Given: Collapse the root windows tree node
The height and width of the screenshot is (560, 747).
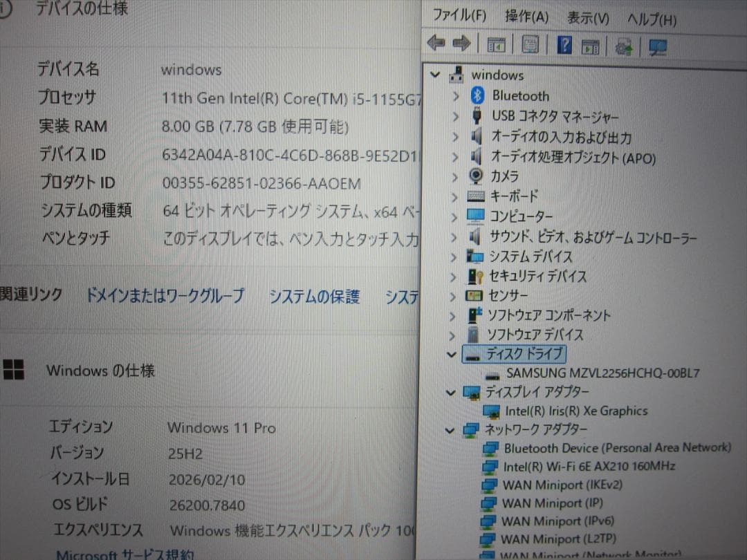Looking at the screenshot, I should pos(435,74).
